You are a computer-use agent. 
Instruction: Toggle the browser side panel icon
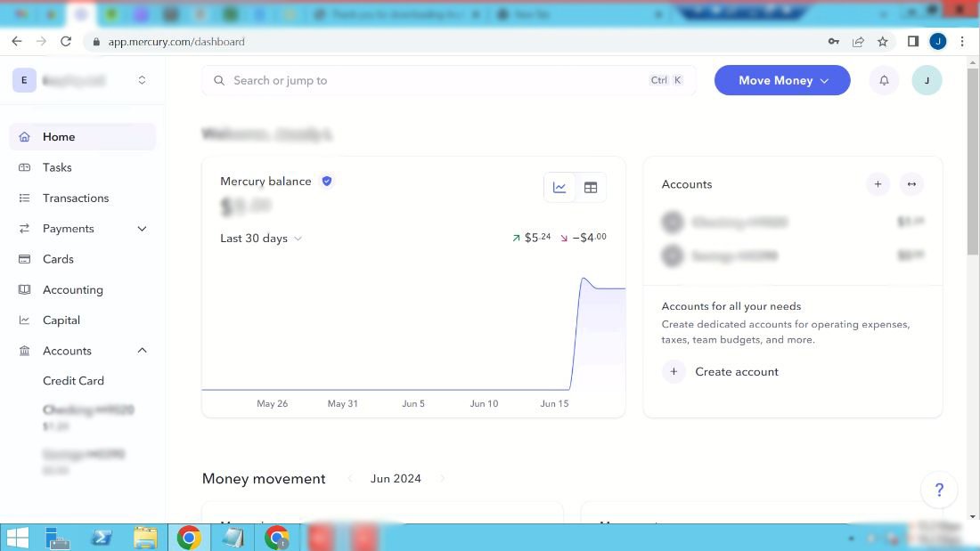point(913,41)
